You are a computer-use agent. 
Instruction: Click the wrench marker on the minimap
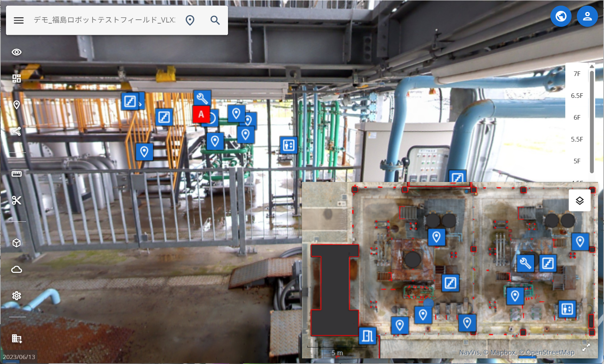point(525,263)
